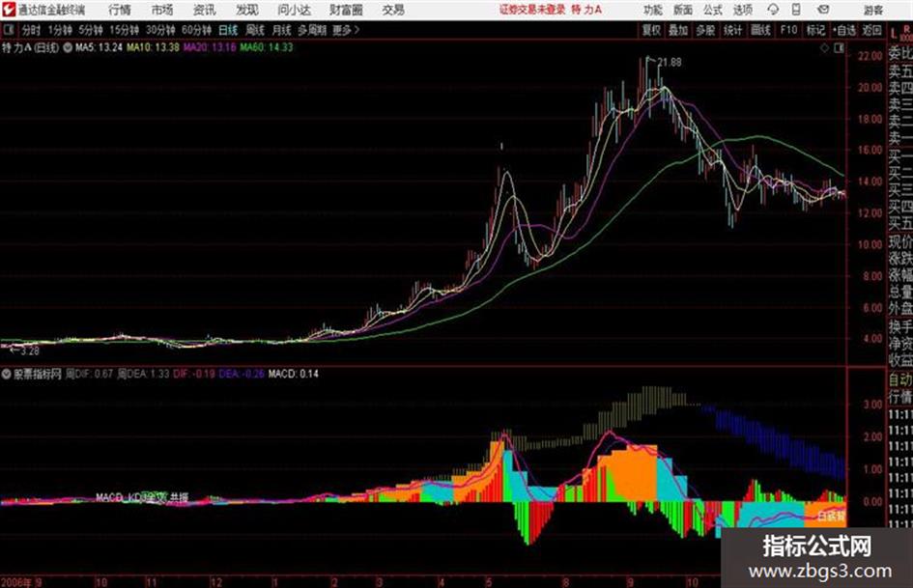Click the 卖五 row in order book
The image size is (913, 588).
click(x=900, y=71)
